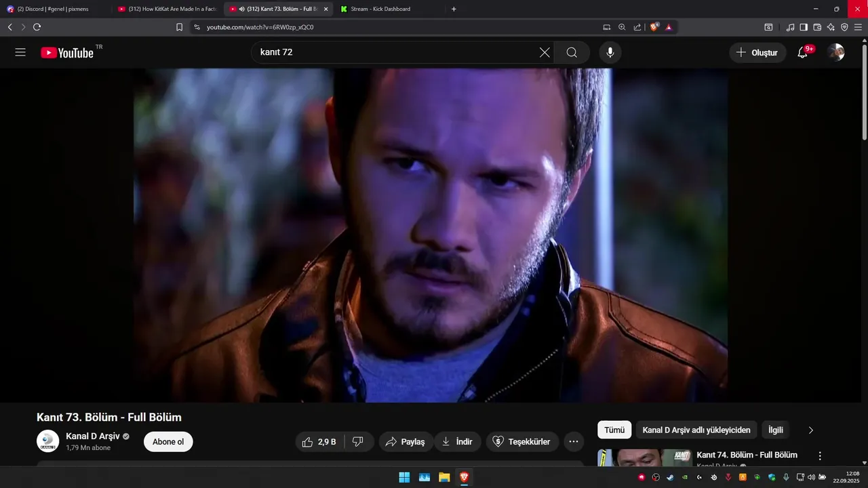
Task: Open Brave music playlist icon
Action: click(790, 27)
